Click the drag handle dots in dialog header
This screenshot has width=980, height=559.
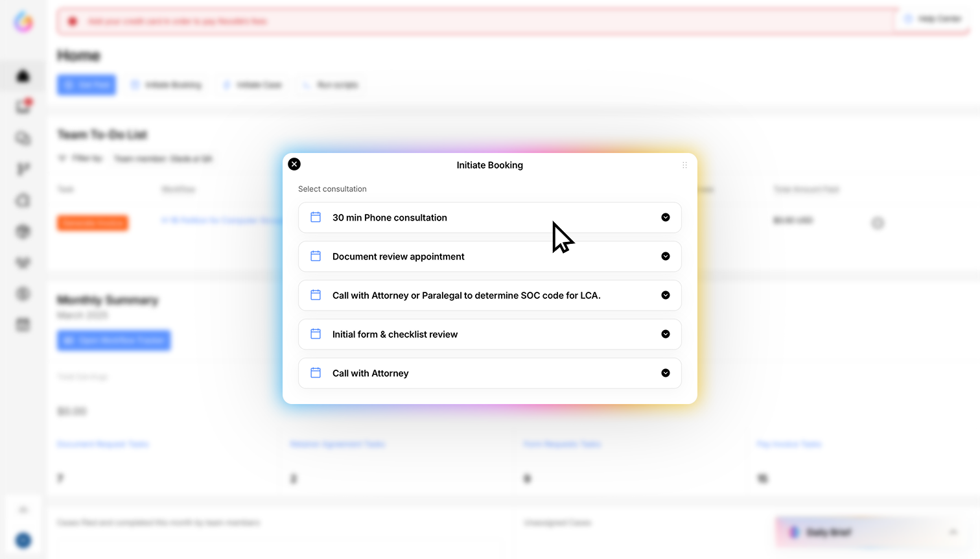point(684,165)
